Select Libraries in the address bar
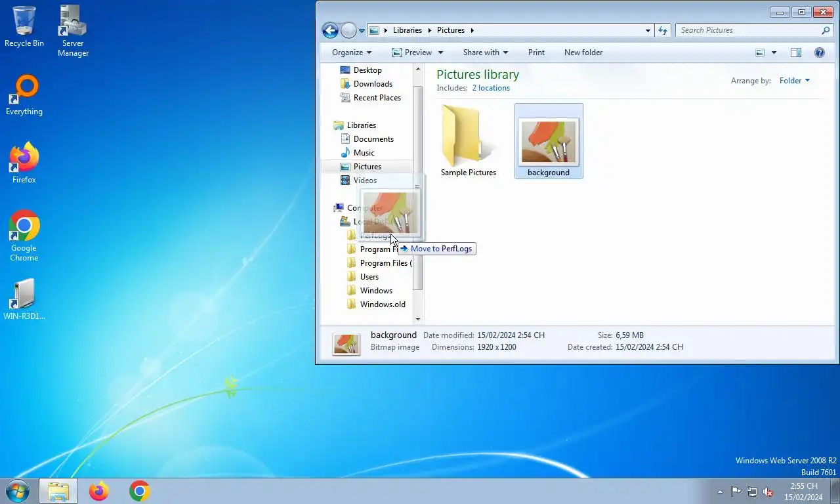This screenshot has width=840, height=504. [408, 30]
